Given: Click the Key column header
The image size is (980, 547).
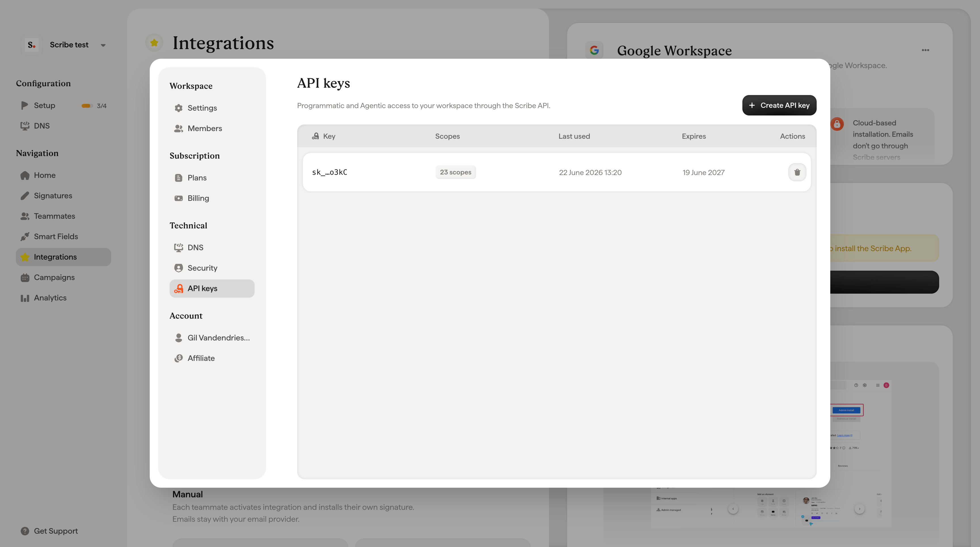Looking at the screenshot, I should pos(329,136).
